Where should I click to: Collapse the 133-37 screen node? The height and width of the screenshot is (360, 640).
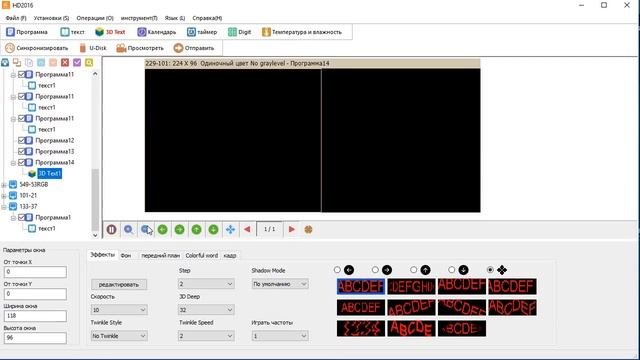[4, 207]
